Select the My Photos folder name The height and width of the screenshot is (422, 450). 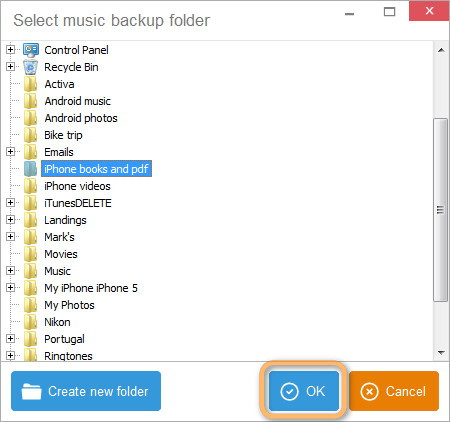(69, 305)
